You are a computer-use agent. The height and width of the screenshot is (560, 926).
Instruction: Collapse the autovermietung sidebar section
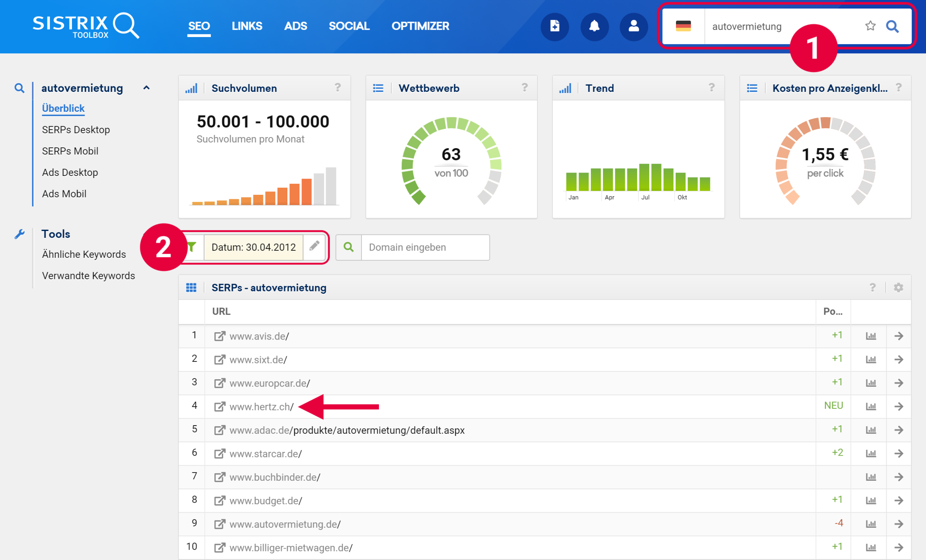147,88
